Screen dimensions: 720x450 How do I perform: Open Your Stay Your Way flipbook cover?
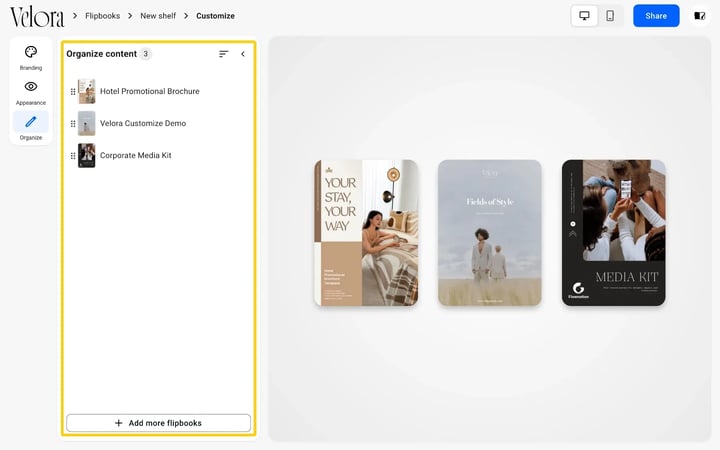click(x=366, y=233)
